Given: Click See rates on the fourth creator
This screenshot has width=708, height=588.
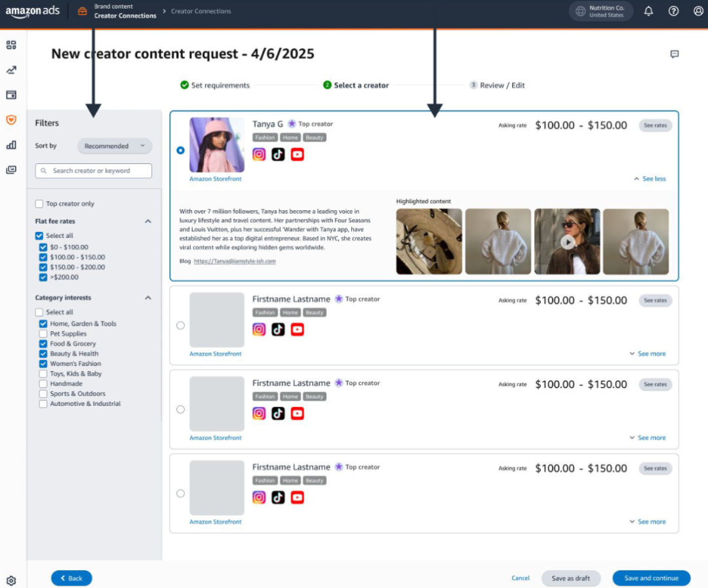Looking at the screenshot, I should tap(655, 468).
